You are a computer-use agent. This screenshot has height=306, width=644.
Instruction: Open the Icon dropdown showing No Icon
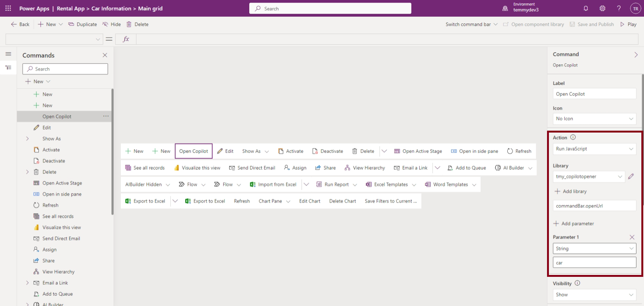[x=594, y=119]
